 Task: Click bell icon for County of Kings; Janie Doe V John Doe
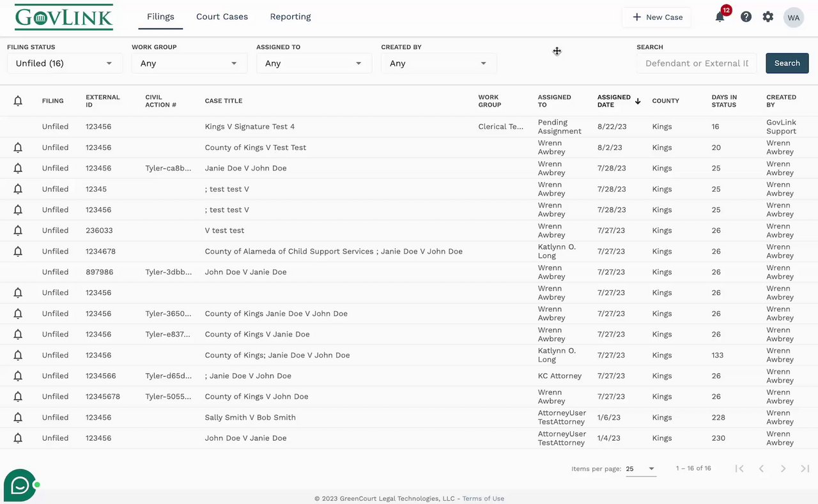[18, 355]
